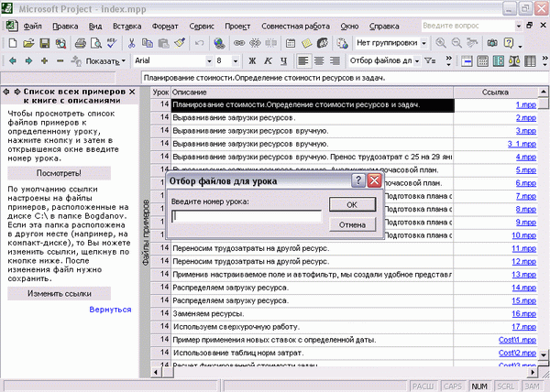Click the Zoom Out magnifier
The image size is (550, 392).
pos(456,43)
